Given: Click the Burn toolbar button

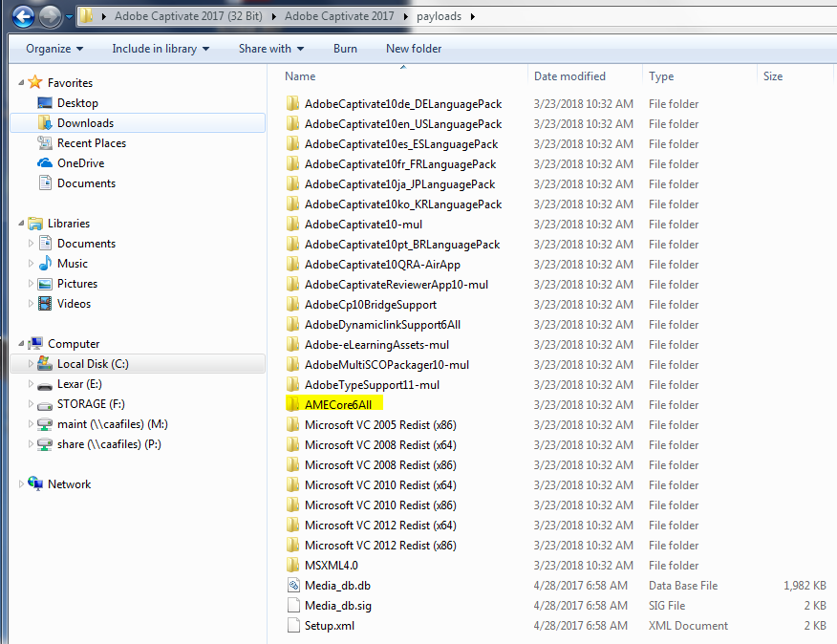Looking at the screenshot, I should tap(345, 49).
